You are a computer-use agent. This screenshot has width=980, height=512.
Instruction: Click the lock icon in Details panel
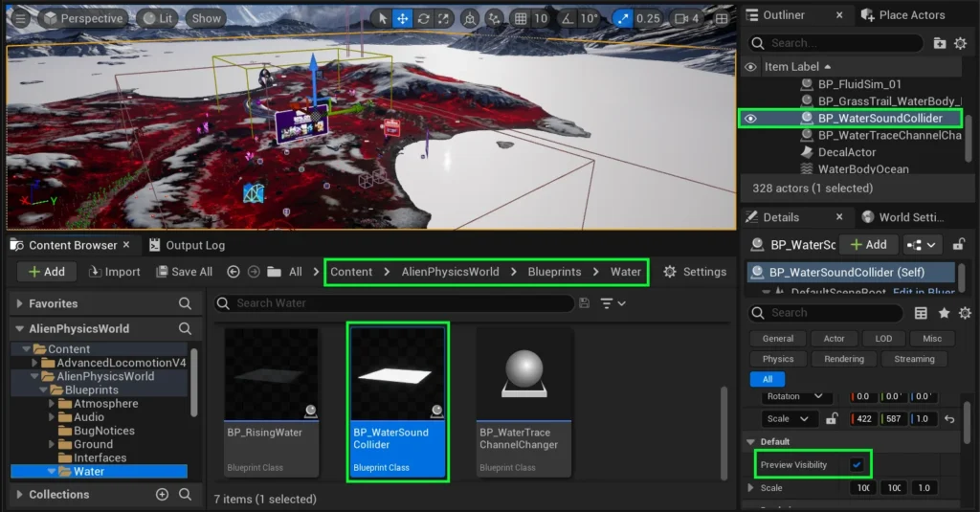[x=959, y=245]
